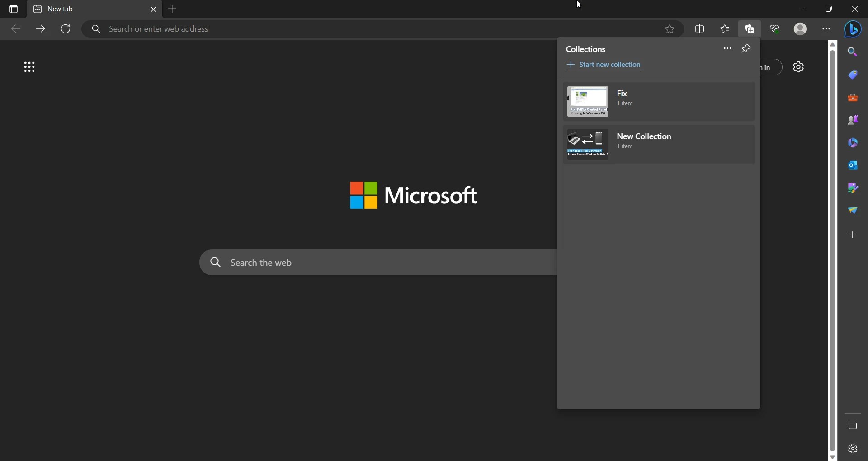Select the New tab browser tab
The height and width of the screenshot is (461, 868).
(94, 9)
